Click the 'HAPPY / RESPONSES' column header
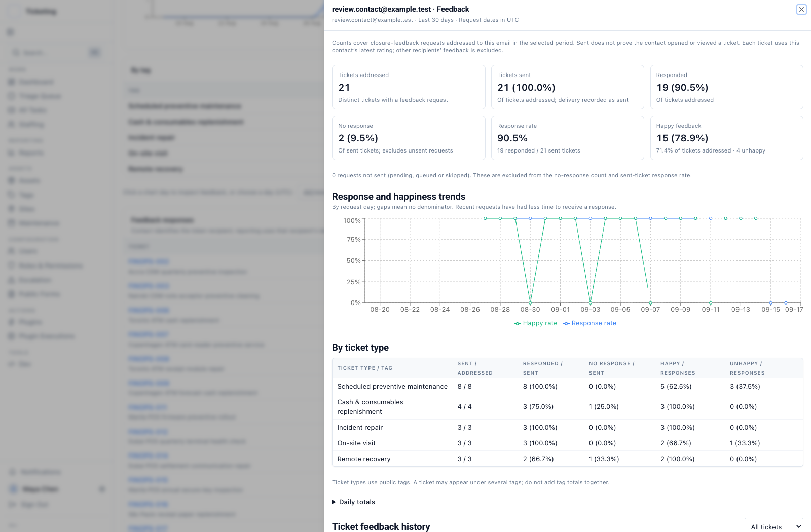 [x=678, y=368]
